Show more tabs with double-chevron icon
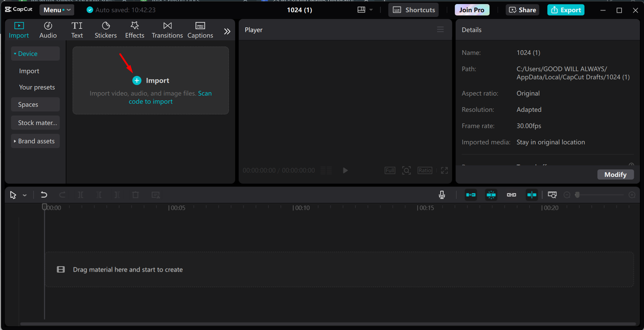Screen dimensions: 644x330 227,31
